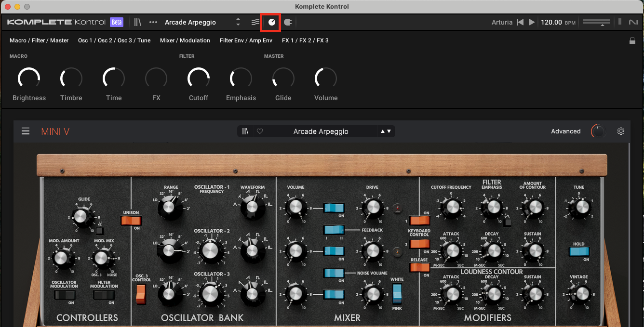The height and width of the screenshot is (327, 644).
Task: Click the Drive knob in Mixer
Action: coord(372,208)
